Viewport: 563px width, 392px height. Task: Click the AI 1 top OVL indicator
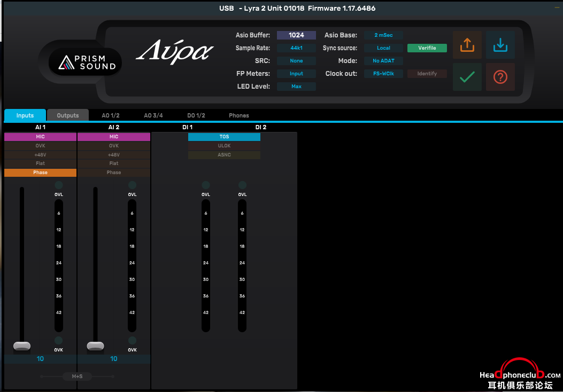58,185
